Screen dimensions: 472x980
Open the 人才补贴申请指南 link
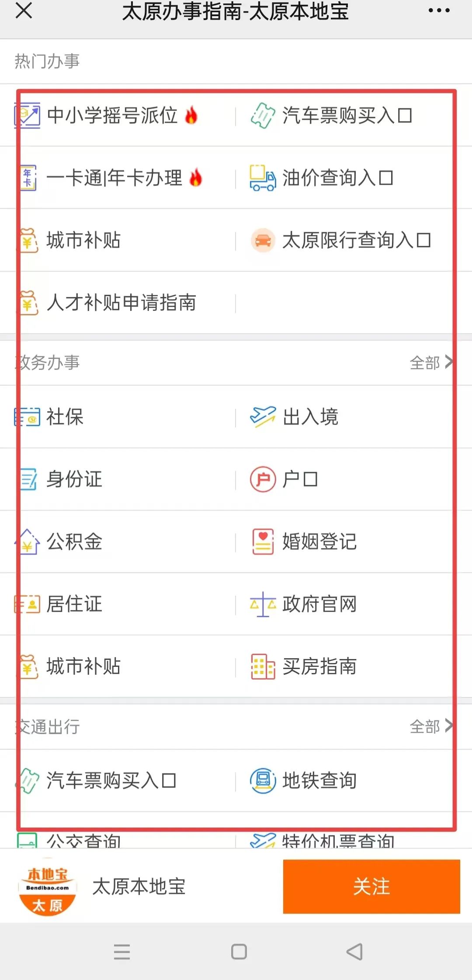click(121, 303)
